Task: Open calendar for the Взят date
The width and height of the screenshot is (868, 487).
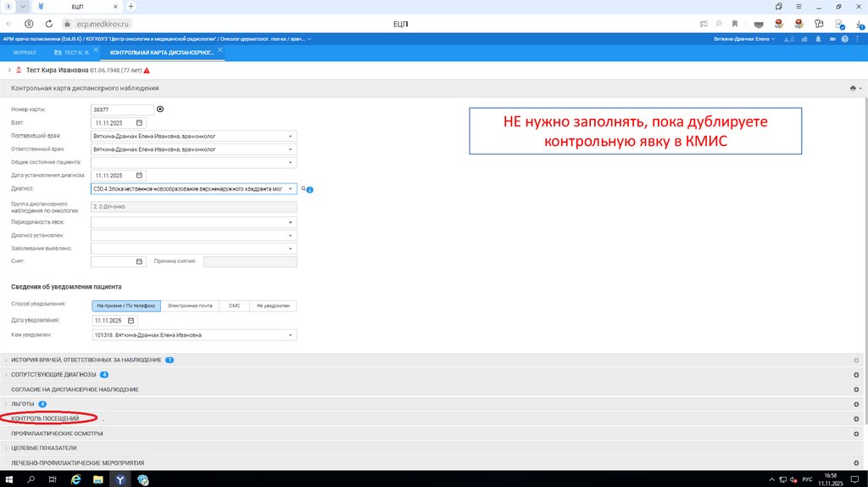Action: [x=139, y=123]
